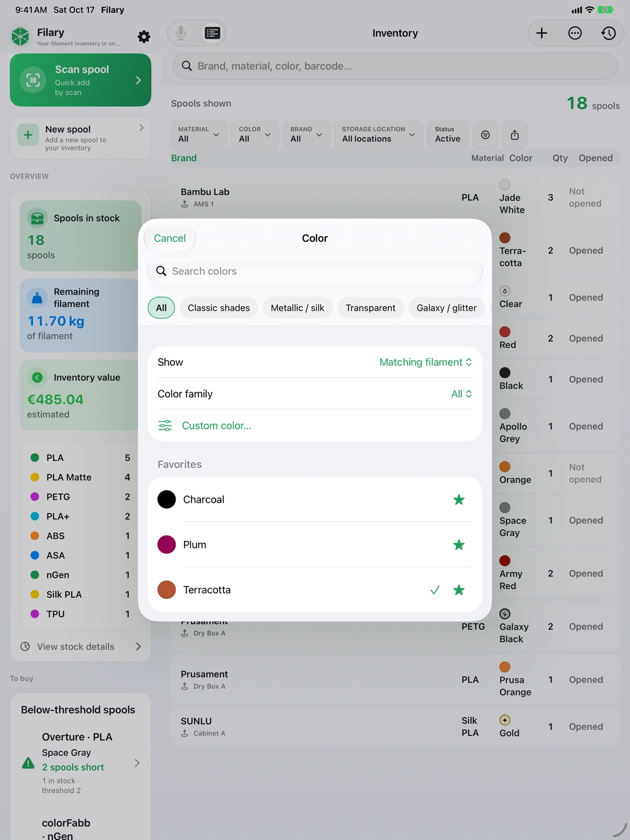Expand the Brand filter dropdown
This screenshot has width=630, height=840.
tap(307, 135)
